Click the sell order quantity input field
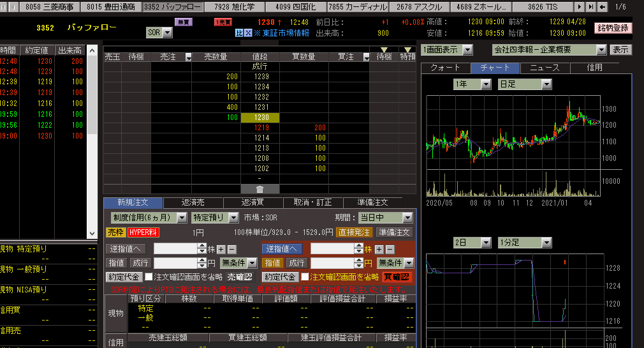This screenshot has width=644, height=348. click(x=179, y=249)
